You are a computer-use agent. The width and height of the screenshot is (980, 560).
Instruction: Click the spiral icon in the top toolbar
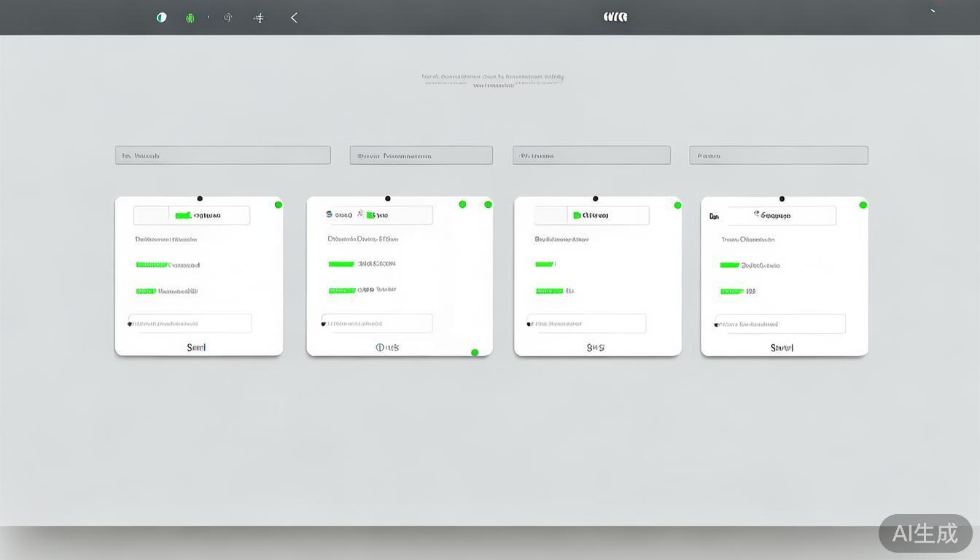coord(228,17)
